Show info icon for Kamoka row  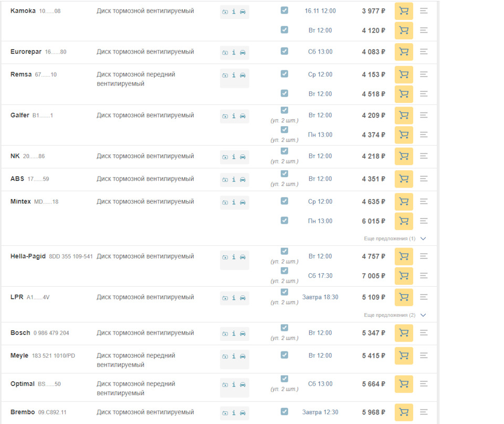click(234, 12)
